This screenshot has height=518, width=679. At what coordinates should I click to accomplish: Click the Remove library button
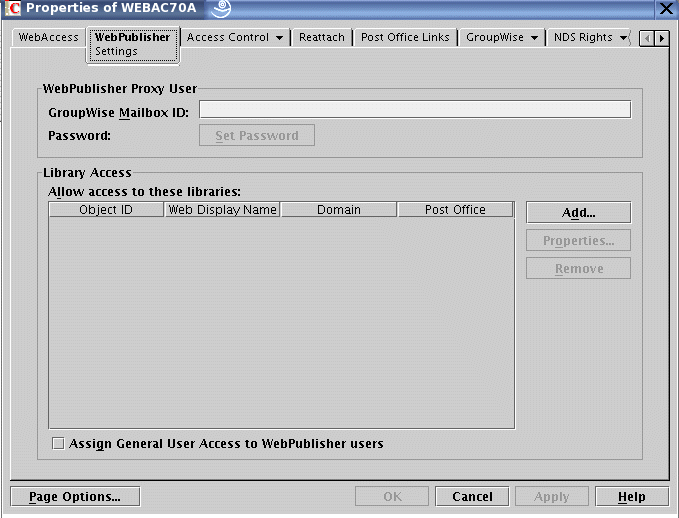pos(579,269)
